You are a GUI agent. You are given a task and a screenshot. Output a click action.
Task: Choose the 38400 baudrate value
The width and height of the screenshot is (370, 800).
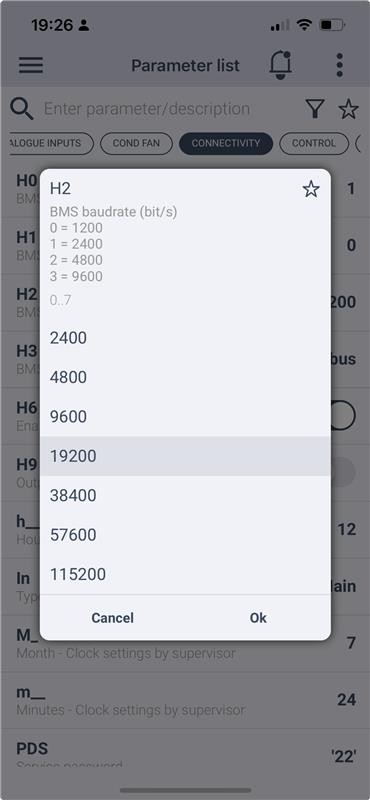(185, 495)
